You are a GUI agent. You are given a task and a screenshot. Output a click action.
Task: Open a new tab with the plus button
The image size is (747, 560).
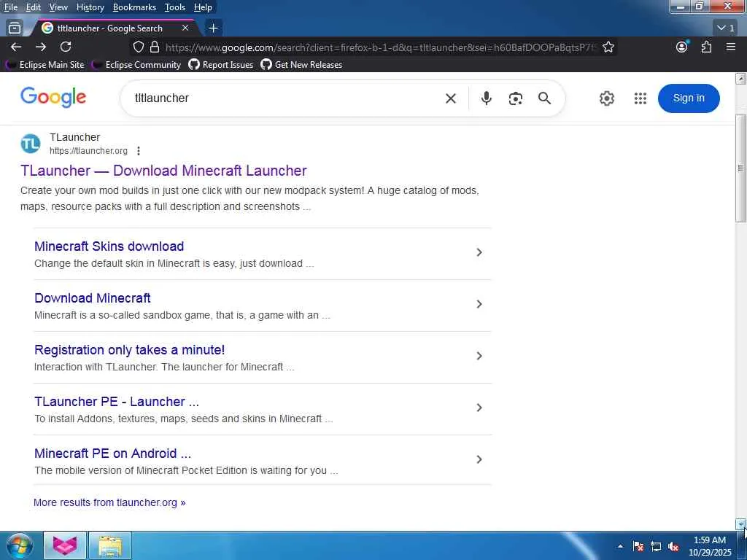[x=214, y=28]
